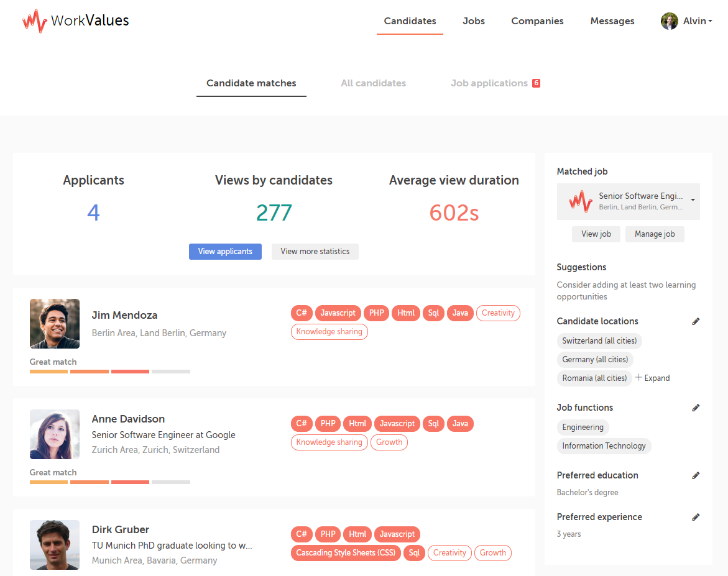Click 'Senior Software Engineer at Google' headline
Image resolution: width=728 pixels, height=576 pixels.
[164, 434]
